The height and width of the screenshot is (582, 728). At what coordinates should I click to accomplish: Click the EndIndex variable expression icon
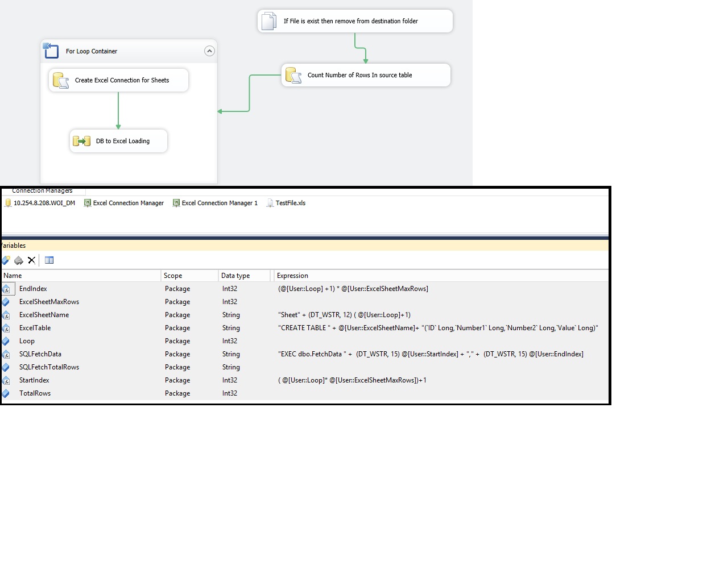tap(6, 289)
